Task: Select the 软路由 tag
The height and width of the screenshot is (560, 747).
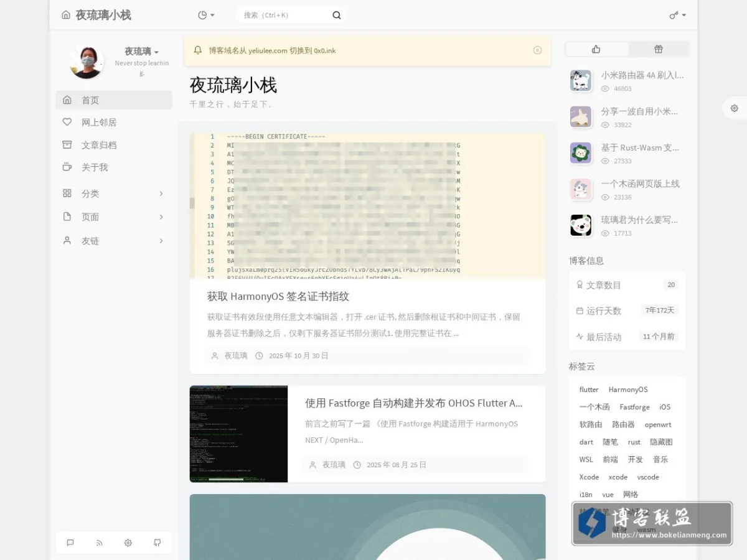Action: click(x=591, y=424)
